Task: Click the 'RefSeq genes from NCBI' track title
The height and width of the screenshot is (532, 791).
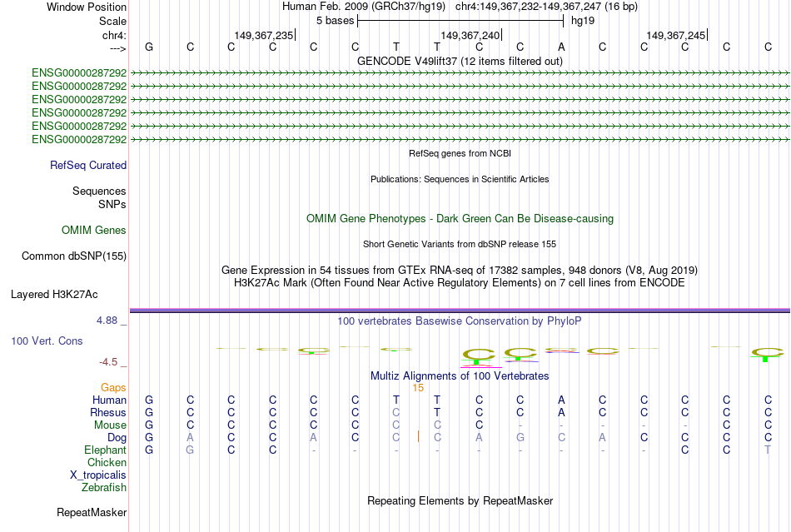Action: (x=460, y=153)
